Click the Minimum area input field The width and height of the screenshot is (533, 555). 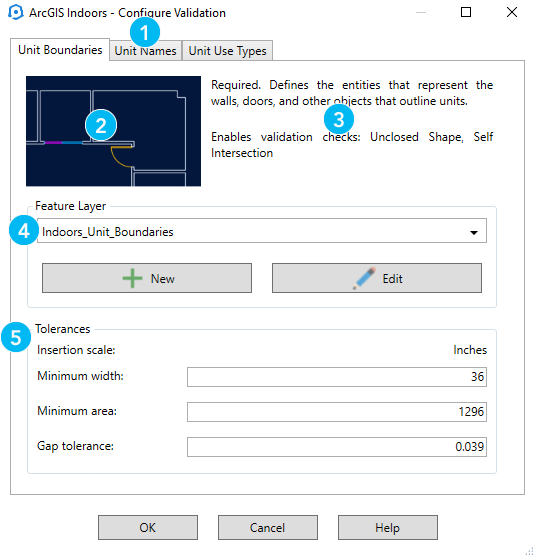pos(337,412)
